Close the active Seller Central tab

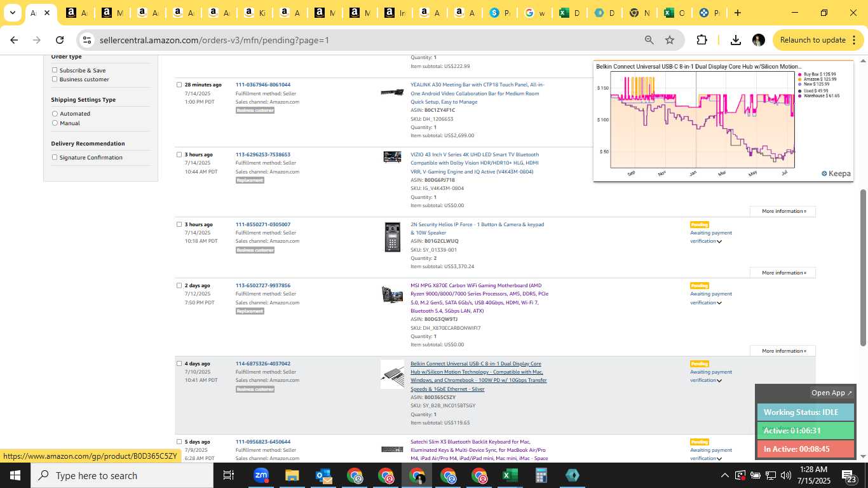[x=47, y=13]
